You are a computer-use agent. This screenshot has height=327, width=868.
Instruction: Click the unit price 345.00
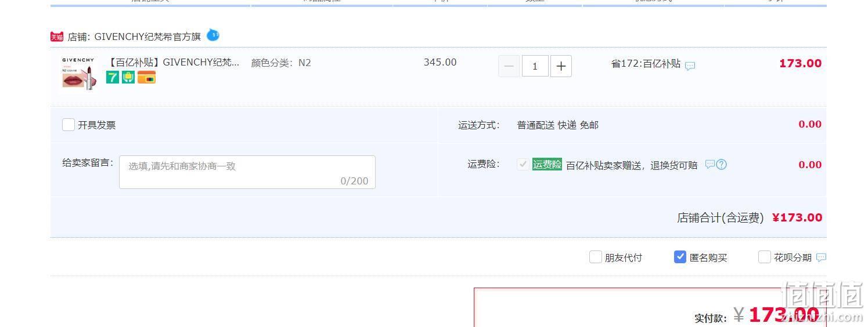point(440,62)
